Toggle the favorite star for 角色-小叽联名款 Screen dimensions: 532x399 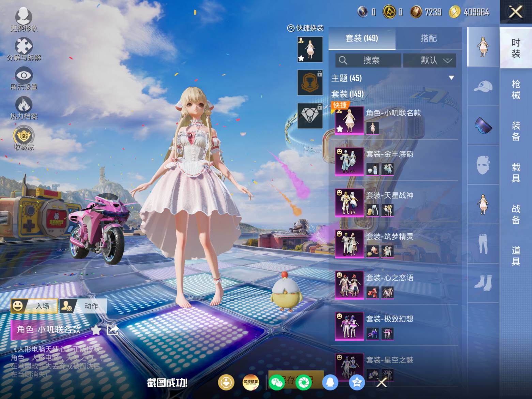(x=96, y=330)
